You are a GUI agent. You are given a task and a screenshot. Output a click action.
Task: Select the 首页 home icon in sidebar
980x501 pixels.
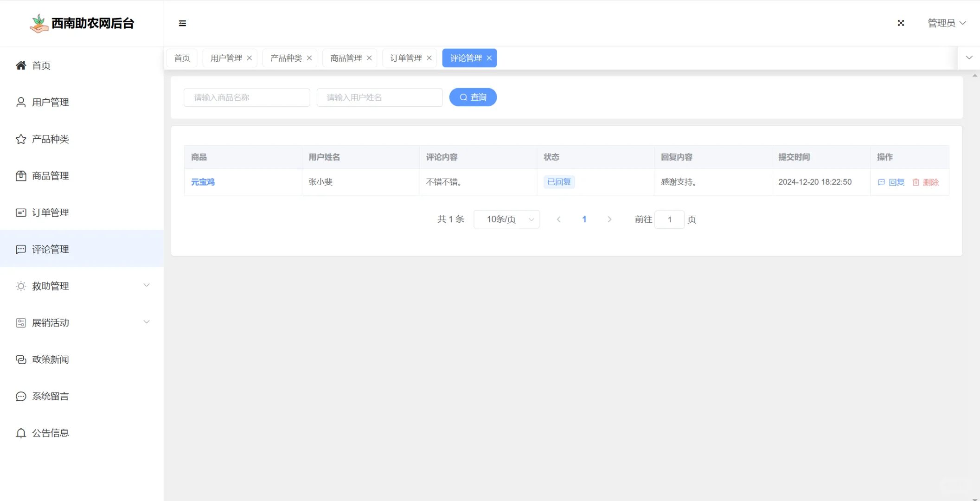pyautogui.click(x=20, y=65)
